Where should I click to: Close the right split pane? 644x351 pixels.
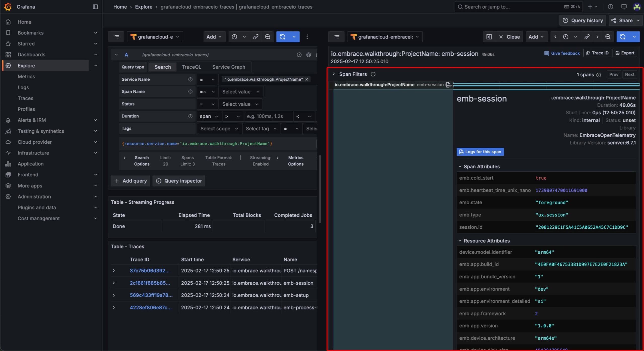[x=509, y=37]
